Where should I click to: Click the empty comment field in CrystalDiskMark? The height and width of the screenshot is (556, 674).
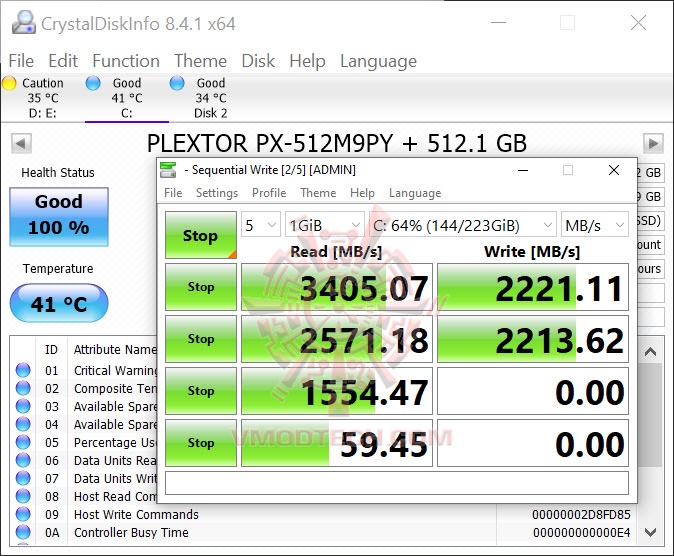coord(397,483)
